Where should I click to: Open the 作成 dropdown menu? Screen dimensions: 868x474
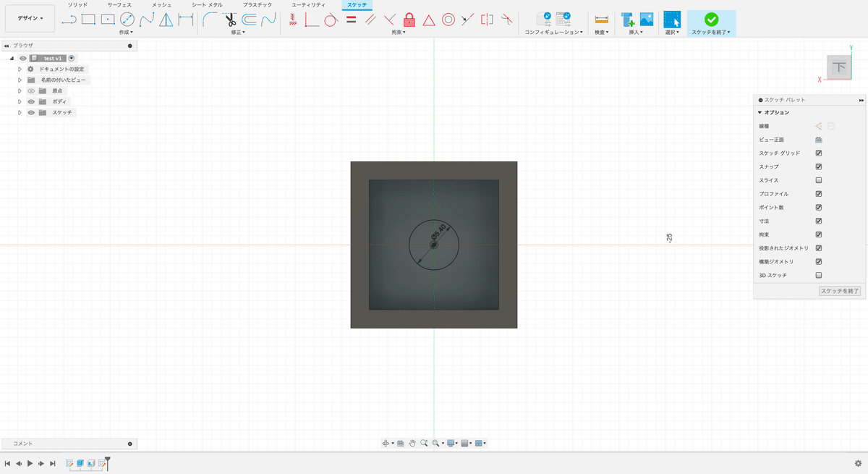click(x=126, y=33)
